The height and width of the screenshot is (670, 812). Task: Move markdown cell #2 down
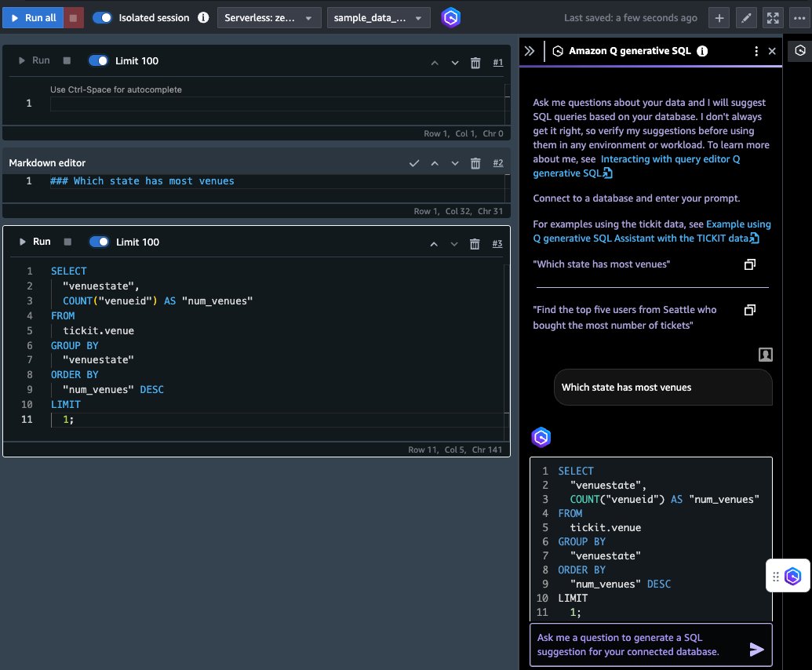coord(455,163)
